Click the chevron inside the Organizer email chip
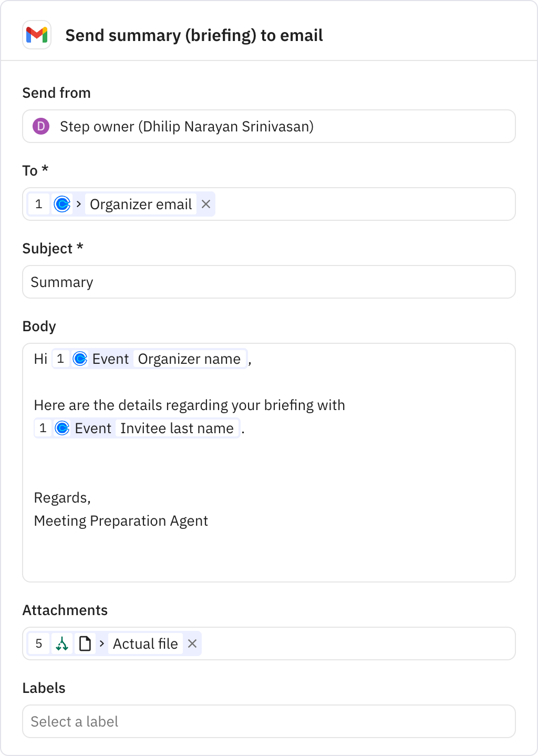 pos(78,204)
